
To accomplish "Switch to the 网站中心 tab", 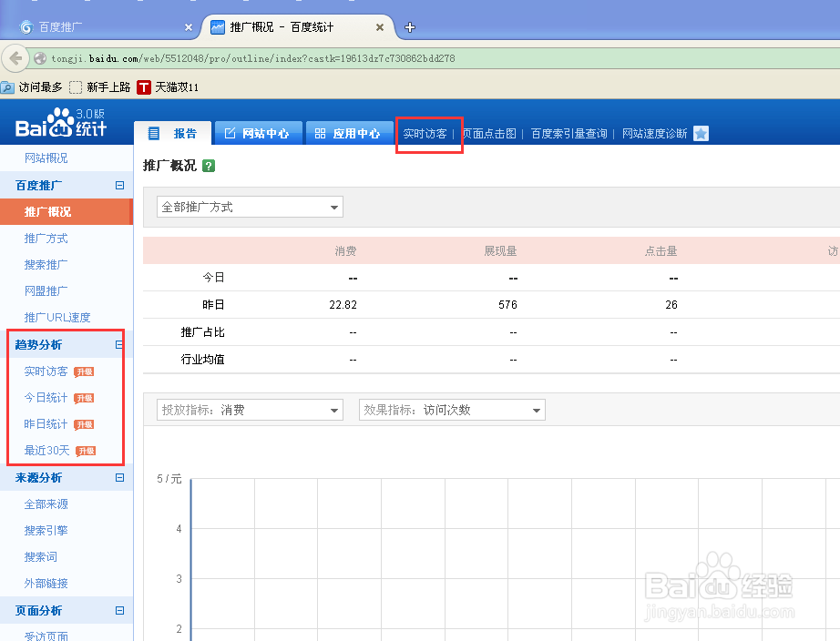I will [x=258, y=133].
